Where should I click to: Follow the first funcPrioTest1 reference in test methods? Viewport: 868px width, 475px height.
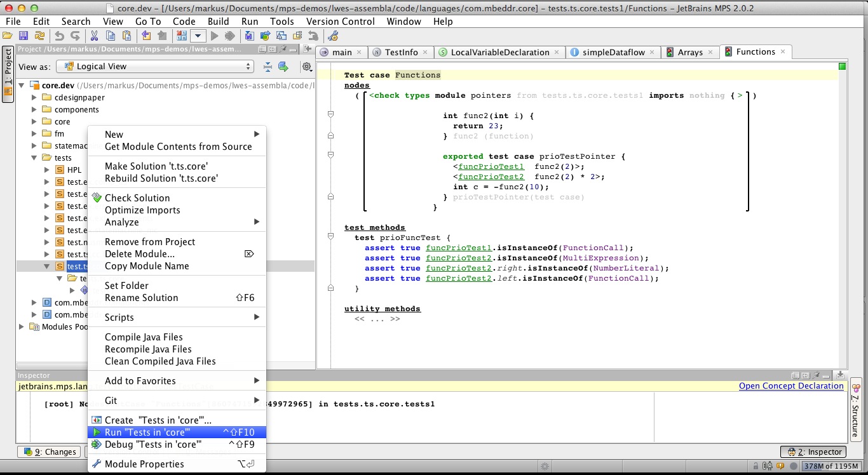click(x=459, y=248)
